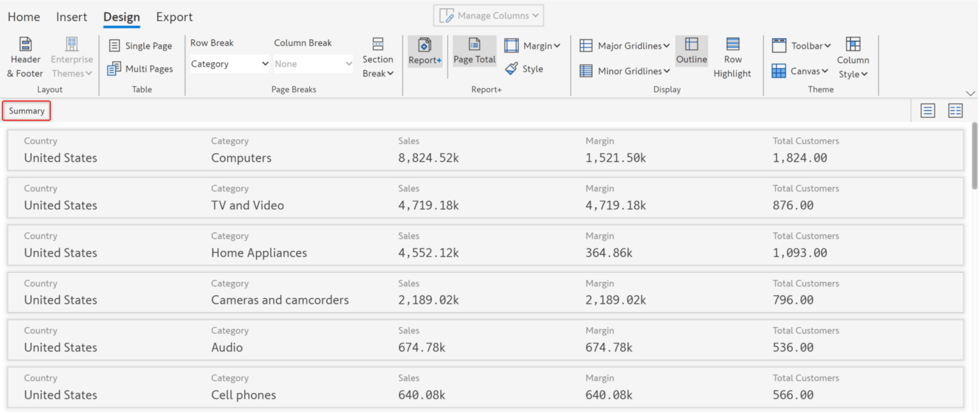Expand the Section Break dropdown
The width and height of the screenshot is (980, 414).
[x=378, y=57]
